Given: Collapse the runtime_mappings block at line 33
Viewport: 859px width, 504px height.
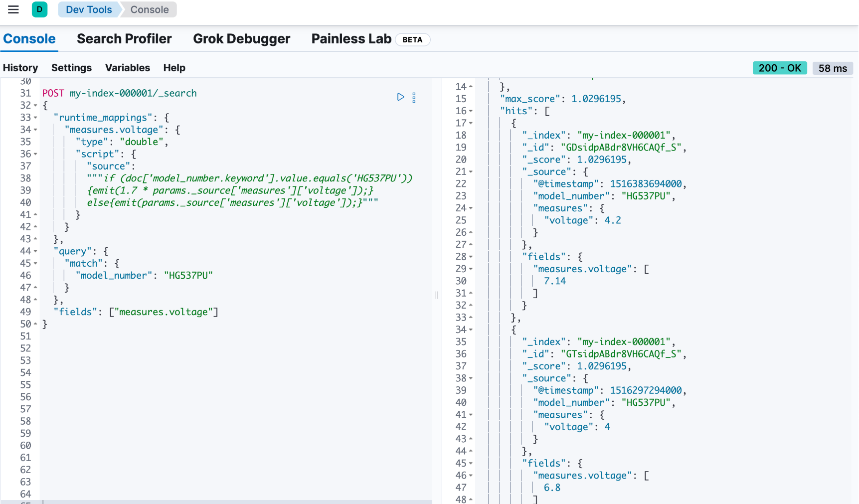Looking at the screenshot, I should [35, 118].
